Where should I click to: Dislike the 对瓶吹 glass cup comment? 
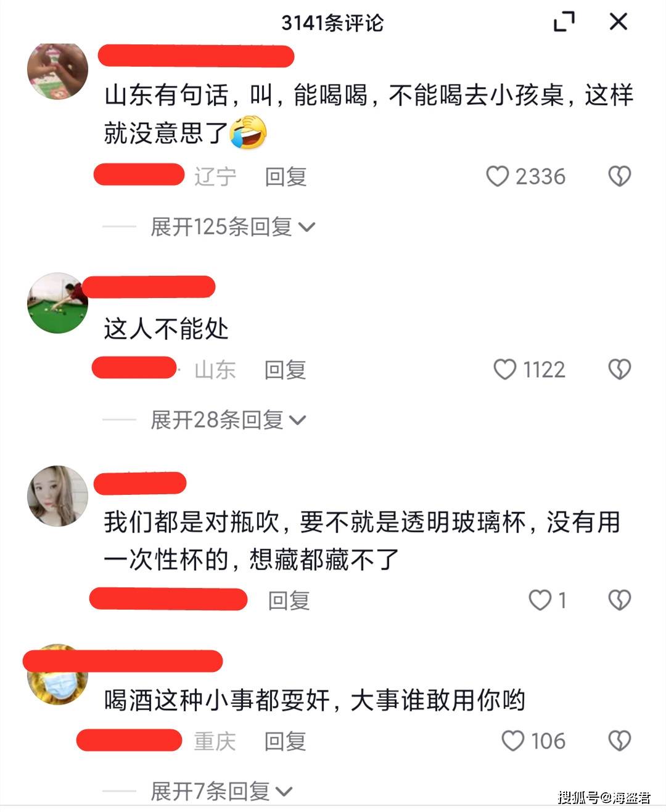620,600
